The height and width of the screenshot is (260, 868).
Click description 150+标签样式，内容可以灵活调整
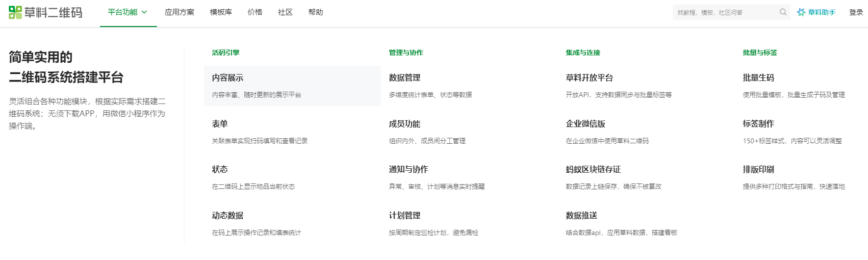[x=792, y=141]
